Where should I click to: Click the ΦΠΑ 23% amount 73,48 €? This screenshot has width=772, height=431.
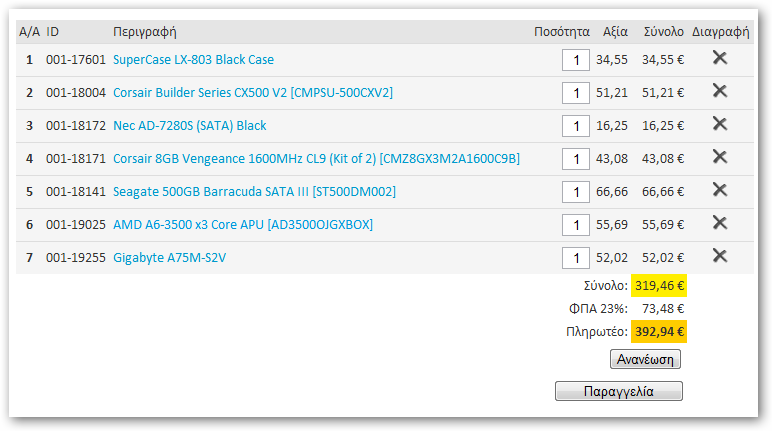pyautogui.click(x=663, y=309)
